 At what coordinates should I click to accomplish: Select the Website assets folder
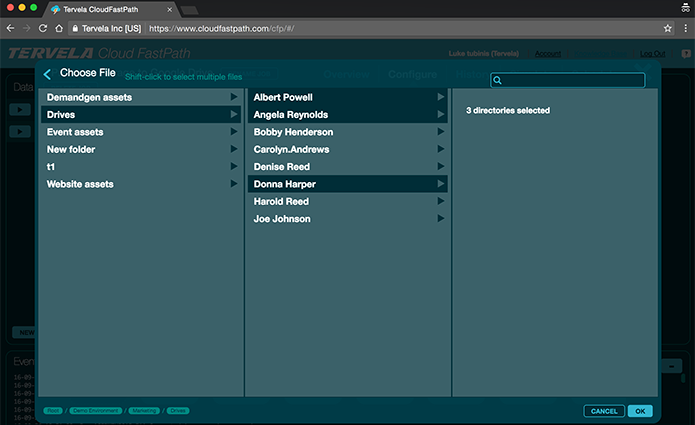(80, 184)
